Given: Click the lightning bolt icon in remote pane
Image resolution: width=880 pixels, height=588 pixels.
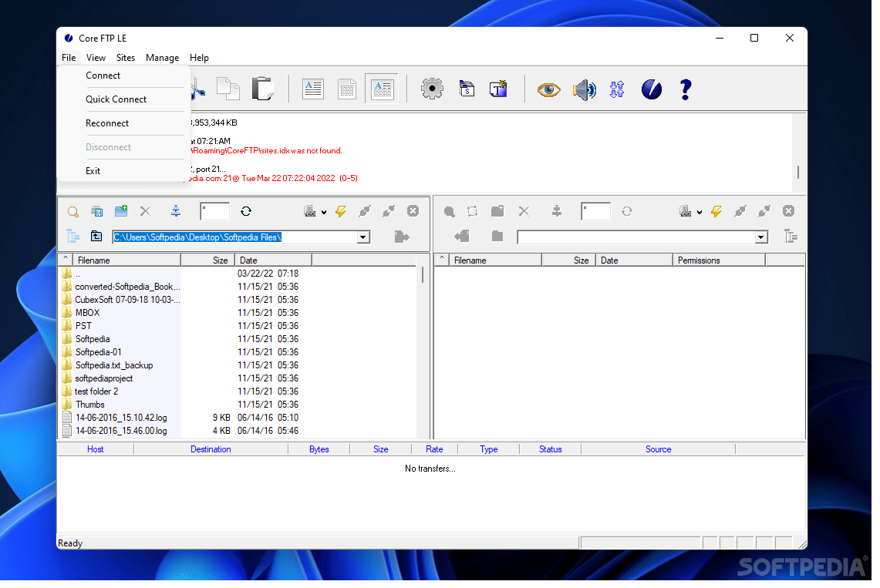Looking at the screenshot, I should click(716, 211).
